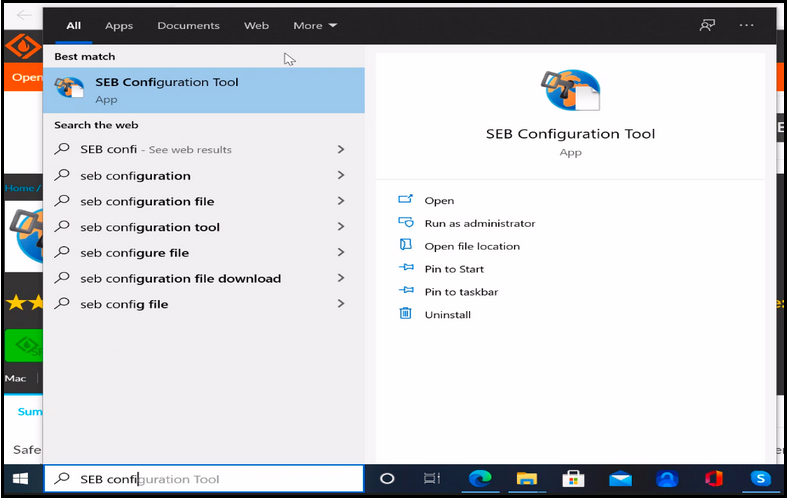
Task: Launch Microsoft Edge from the taskbar
Action: (480, 479)
